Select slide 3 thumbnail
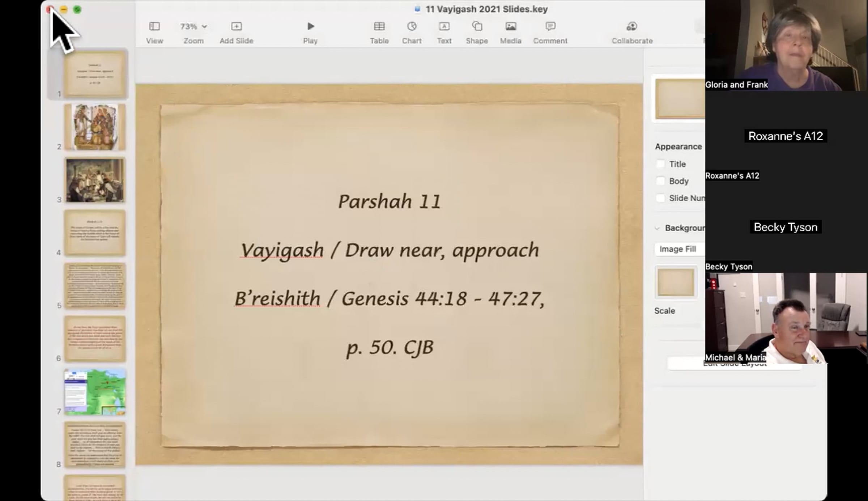The height and width of the screenshot is (501, 868). pyautogui.click(x=95, y=180)
